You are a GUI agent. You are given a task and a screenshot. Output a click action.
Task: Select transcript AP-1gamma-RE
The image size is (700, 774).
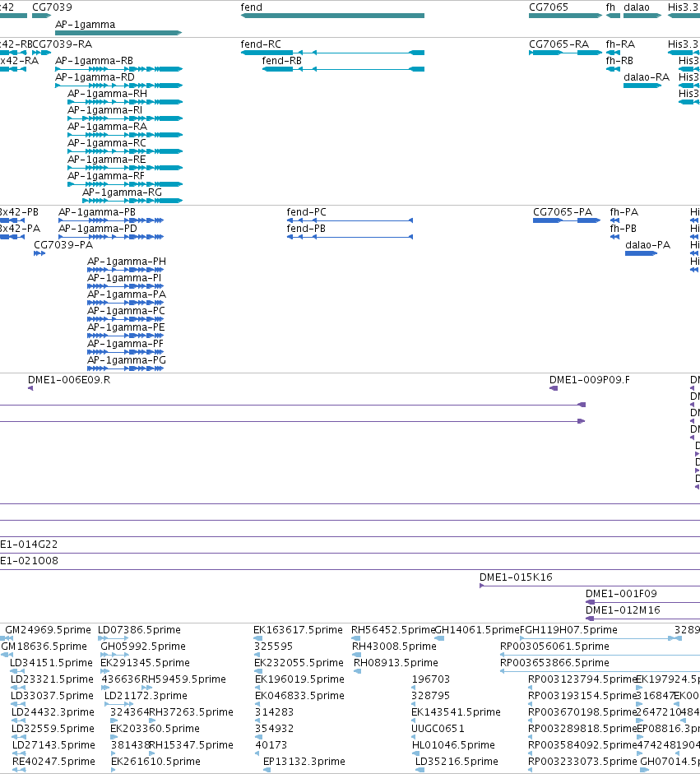pyautogui.click(x=125, y=168)
